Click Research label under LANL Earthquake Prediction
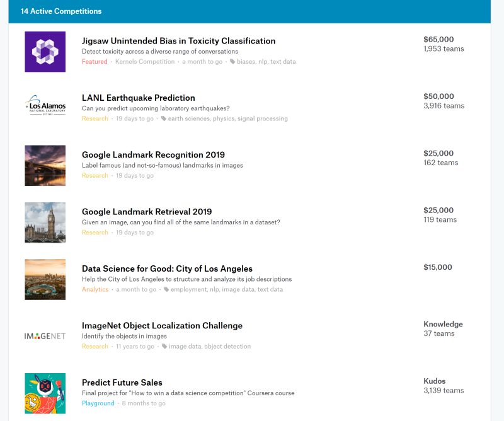This screenshot has width=504, height=421. pyautogui.click(x=95, y=118)
